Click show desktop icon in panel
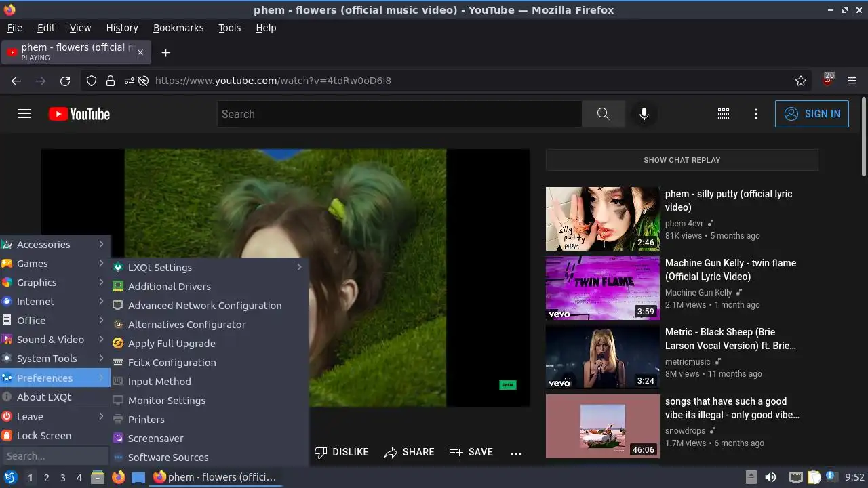The image size is (868, 488). click(x=138, y=477)
